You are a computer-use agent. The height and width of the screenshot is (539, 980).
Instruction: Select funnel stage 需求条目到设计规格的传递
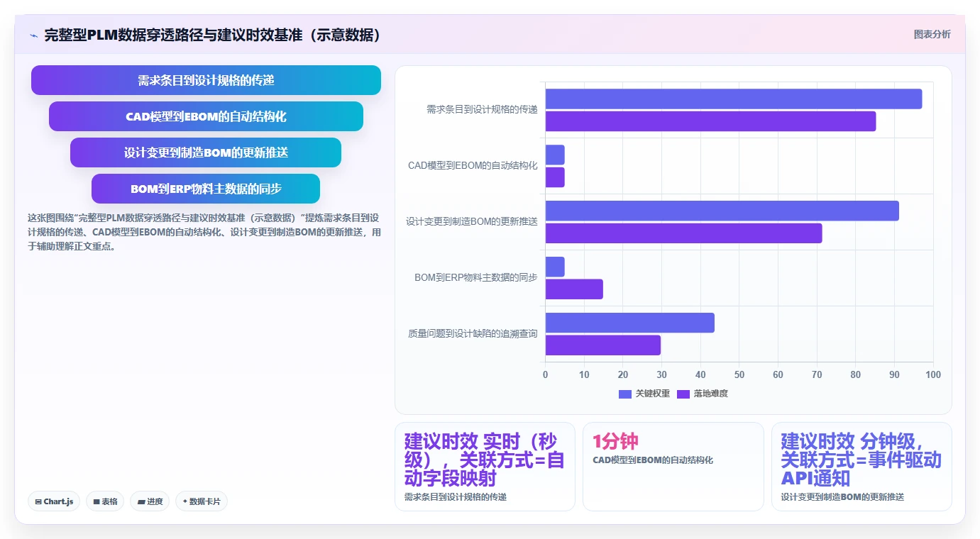206,80
